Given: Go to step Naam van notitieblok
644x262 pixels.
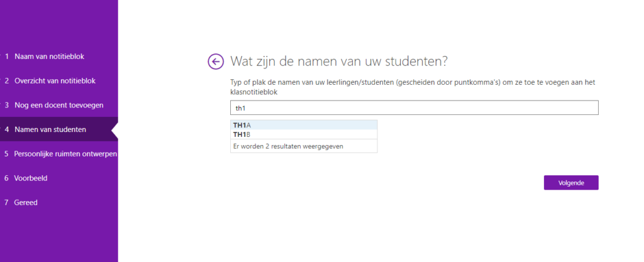Looking at the screenshot, I should click(x=49, y=57).
